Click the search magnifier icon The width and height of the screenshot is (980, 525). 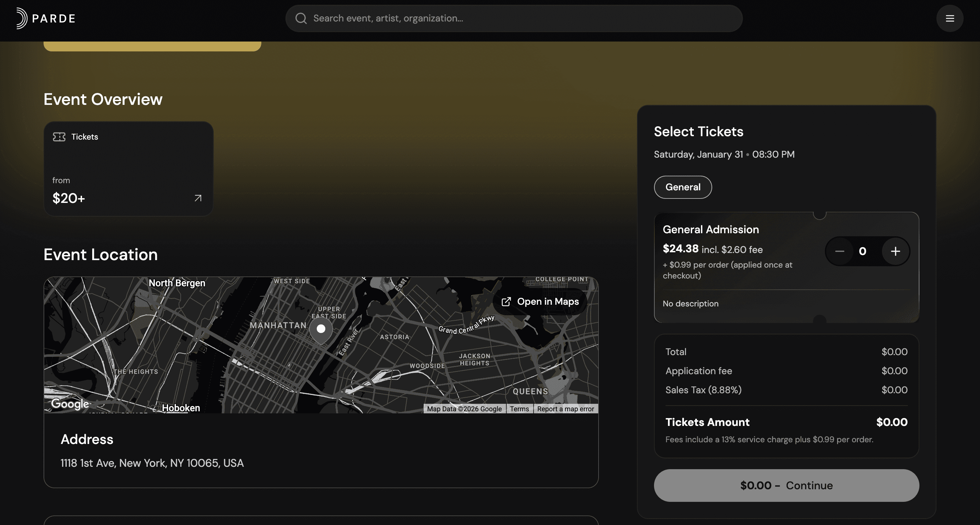pyautogui.click(x=300, y=18)
